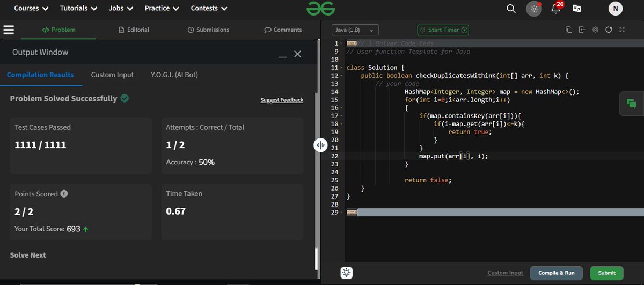644x285 pixels.
Task: Click the Points Scored info icon
Action: (64, 194)
